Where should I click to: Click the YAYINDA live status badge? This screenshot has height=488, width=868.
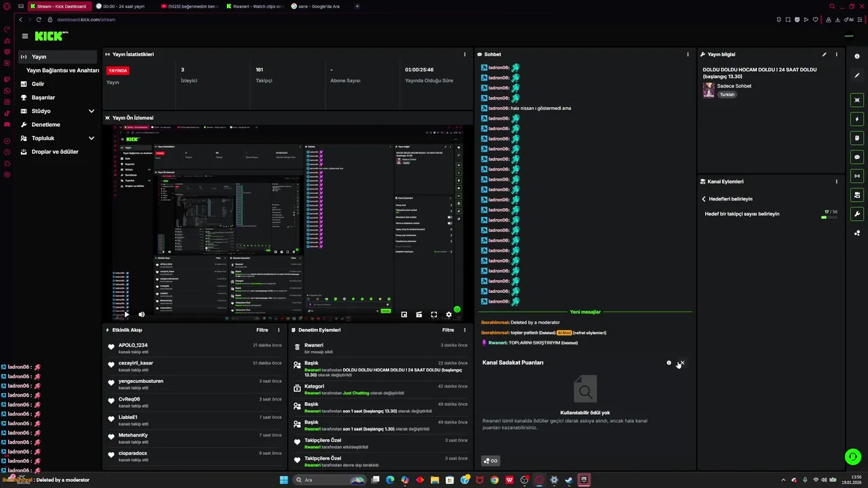tap(118, 70)
